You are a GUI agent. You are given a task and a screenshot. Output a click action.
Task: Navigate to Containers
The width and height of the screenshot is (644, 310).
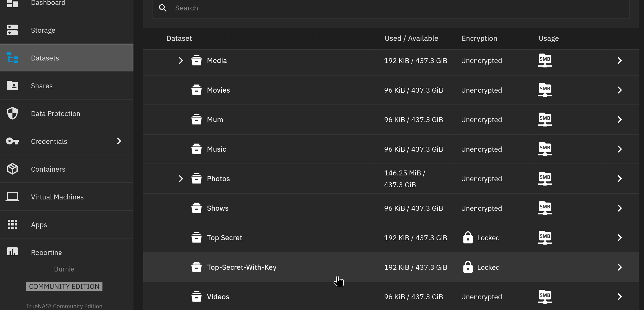click(x=67, y=169)
